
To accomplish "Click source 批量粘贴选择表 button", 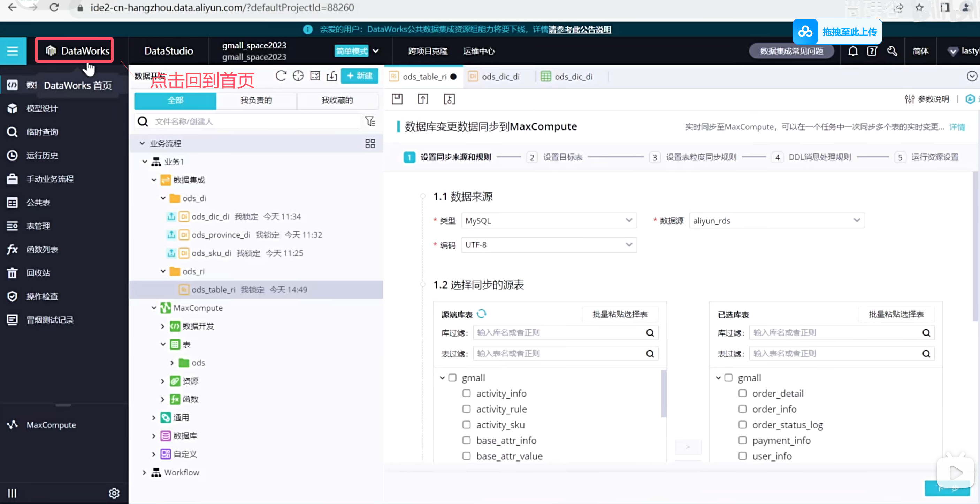I will [x=620, y=314].
